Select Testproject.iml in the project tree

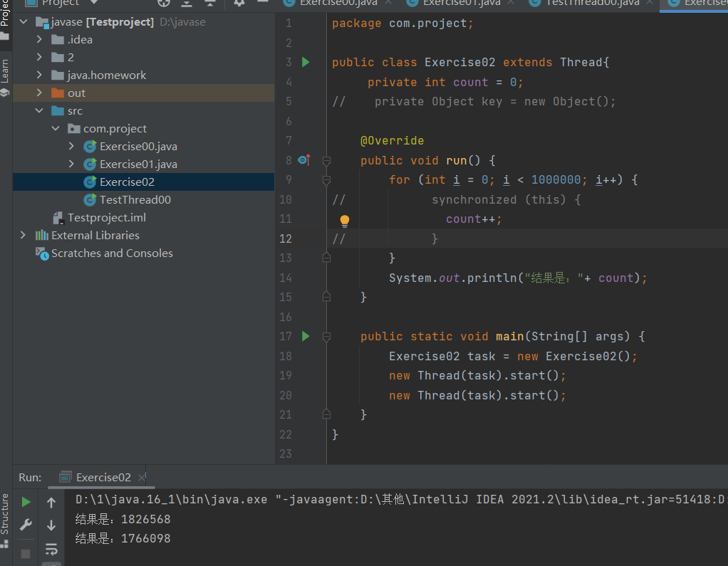click(144, 218)
